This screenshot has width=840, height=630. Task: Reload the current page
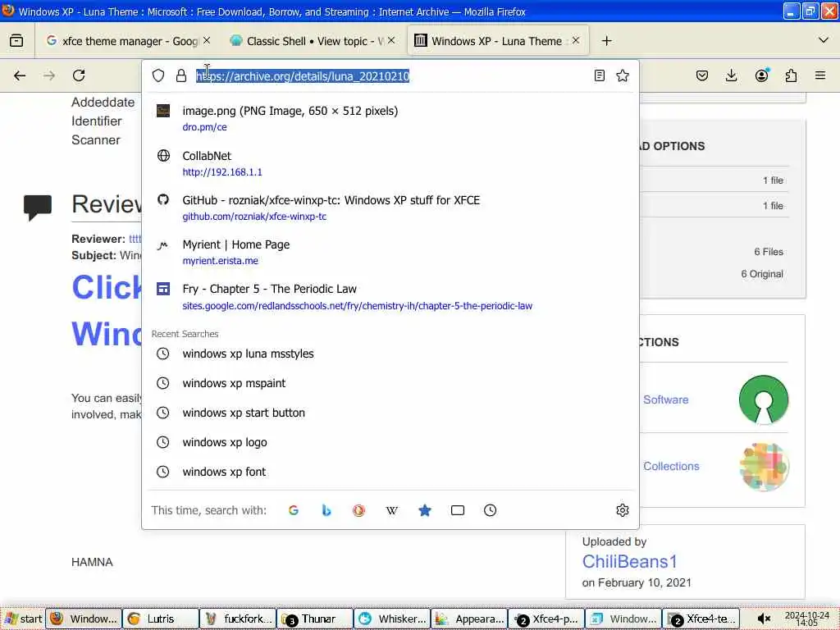pyautogui.click(x=79, y=75)
